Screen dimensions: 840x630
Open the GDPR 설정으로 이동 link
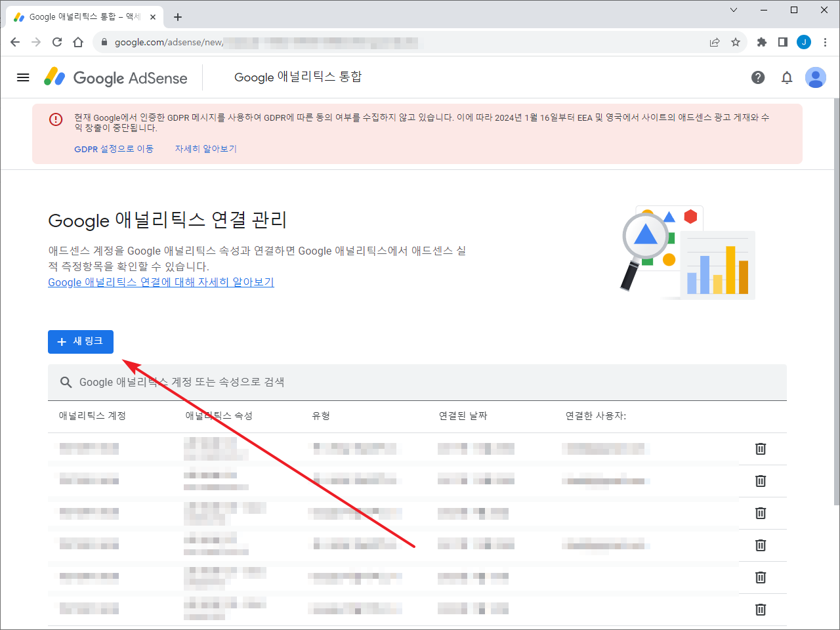(x=114, y=149)
